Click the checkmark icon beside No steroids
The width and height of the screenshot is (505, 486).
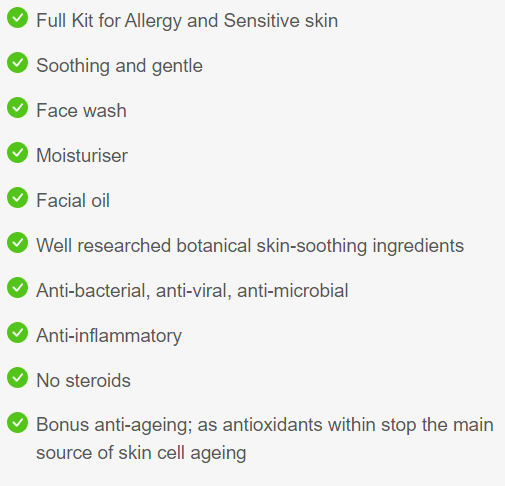click(x=17, y=377)
